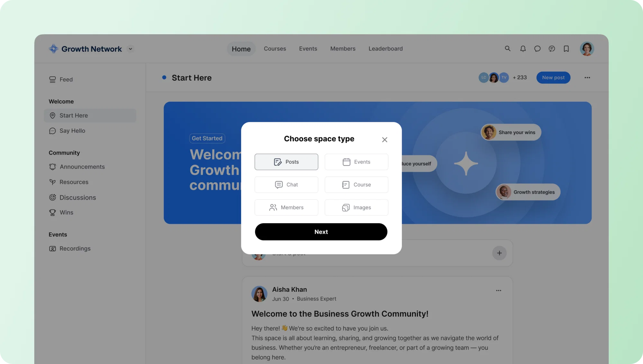
Task: Click the Next button
Action: pos(321,232)
